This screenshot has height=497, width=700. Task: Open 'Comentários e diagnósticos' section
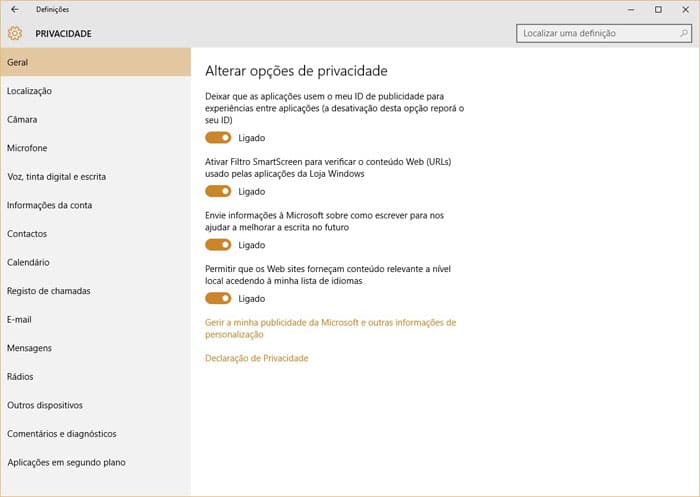pos(96,434)
